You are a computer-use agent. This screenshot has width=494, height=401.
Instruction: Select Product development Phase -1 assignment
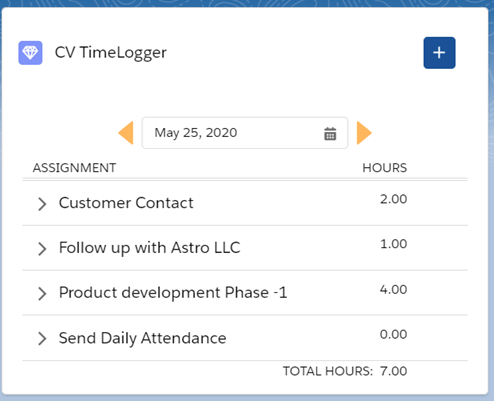(173, 293)
